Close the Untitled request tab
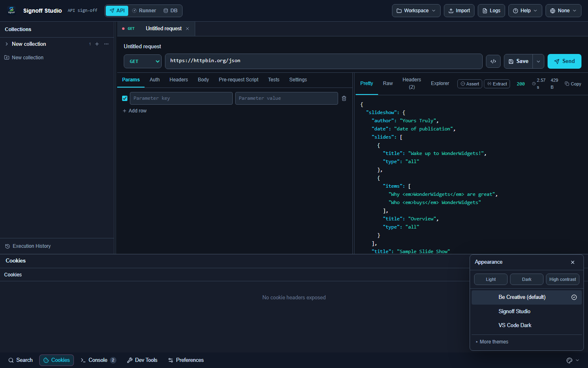Screen dimensions: 588x368 tap(187, 29)
